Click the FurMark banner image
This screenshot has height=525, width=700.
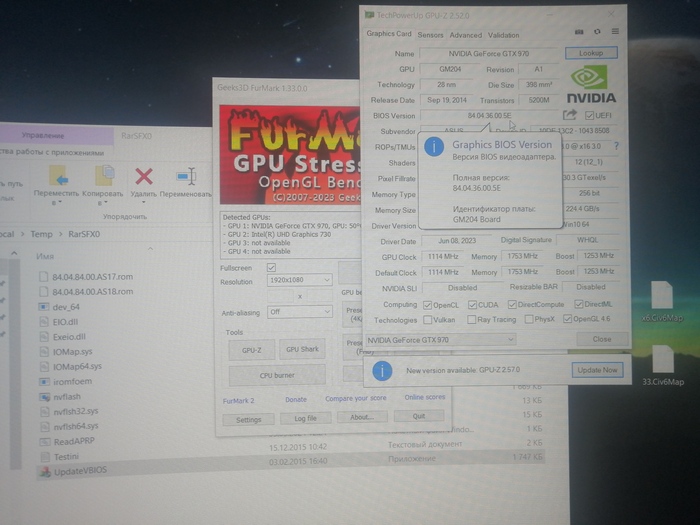[x=290, y=154]
